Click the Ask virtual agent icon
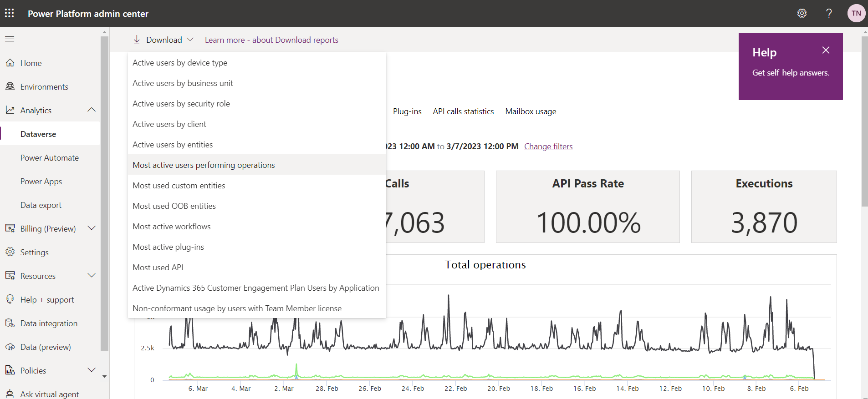Screen dimensions: 868x399 point(10,394)
